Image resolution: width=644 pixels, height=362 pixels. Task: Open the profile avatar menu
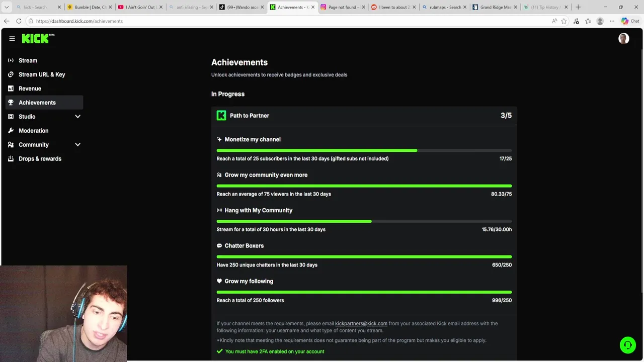pyautogui.click(x=624, y=39)
